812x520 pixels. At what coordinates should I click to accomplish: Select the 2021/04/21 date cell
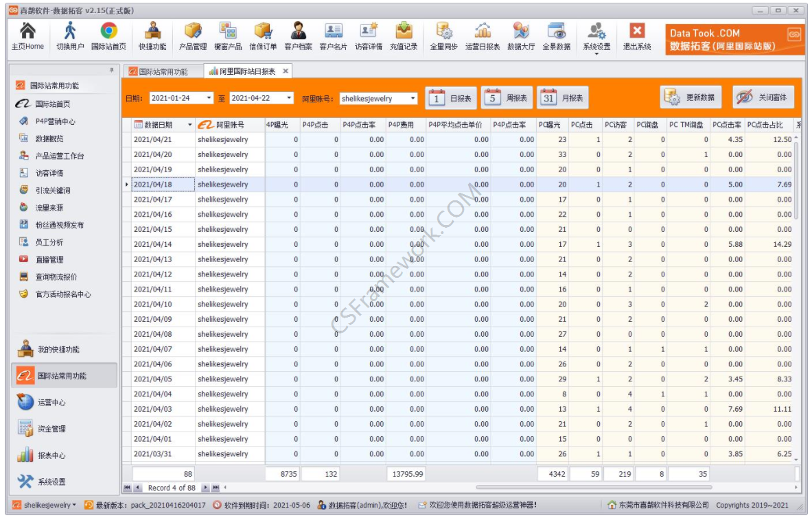(163, 139)
